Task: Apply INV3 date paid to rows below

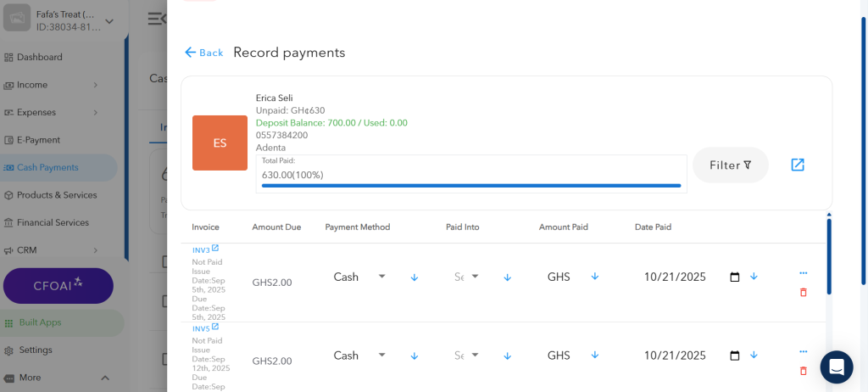Action: (x=754, y=277)
